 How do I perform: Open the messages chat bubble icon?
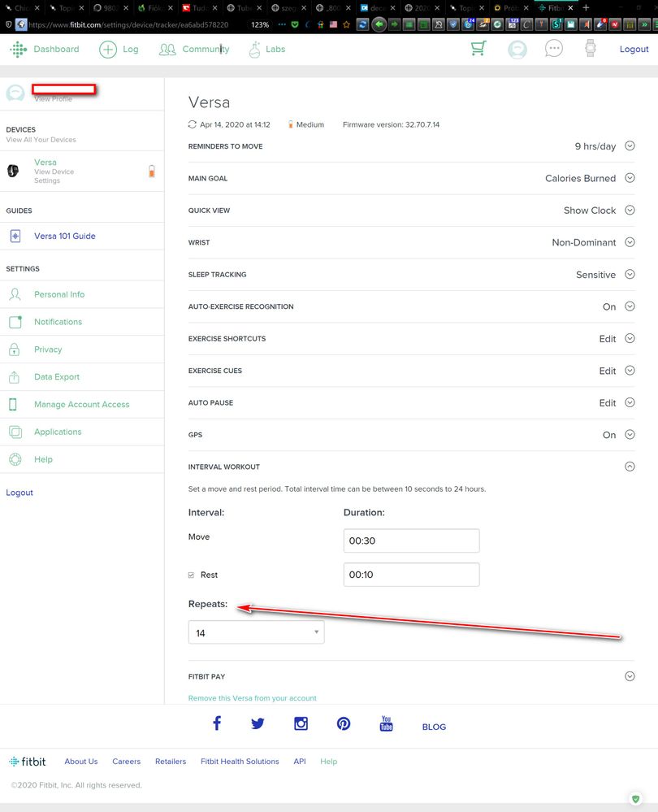(553, 49)
